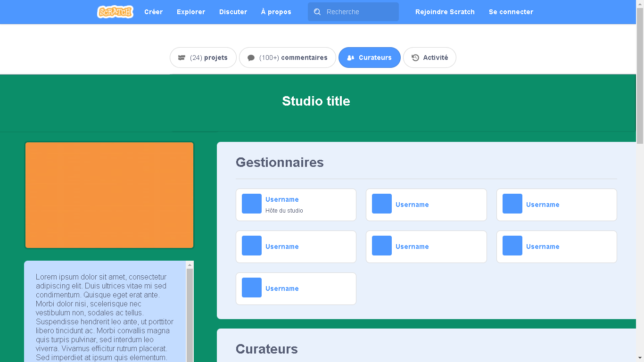Click the magnifying glass icon in the search bar
The height and width of the screenshot is (362, 644).
(317, 12)
